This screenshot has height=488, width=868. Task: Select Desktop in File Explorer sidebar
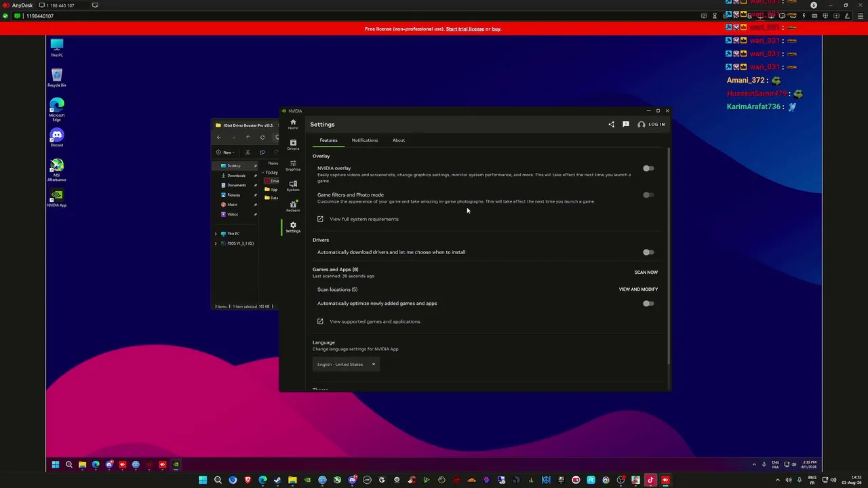tap(235, 166)
